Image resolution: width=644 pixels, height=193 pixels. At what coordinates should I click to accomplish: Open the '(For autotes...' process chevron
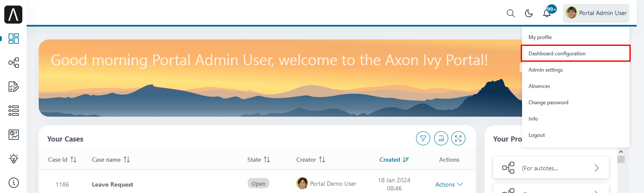[x=596, y=168]
